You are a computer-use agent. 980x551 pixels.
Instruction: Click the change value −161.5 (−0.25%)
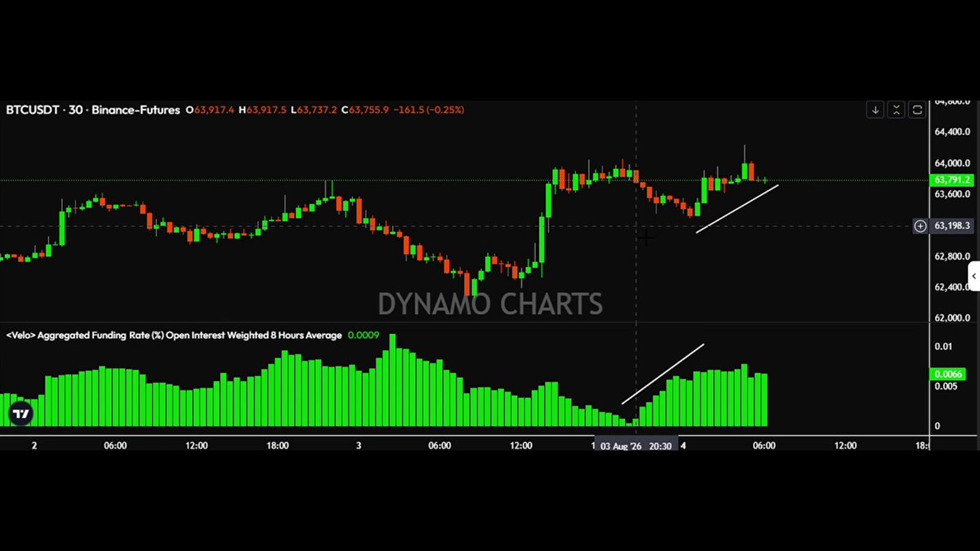pos(429,109)
